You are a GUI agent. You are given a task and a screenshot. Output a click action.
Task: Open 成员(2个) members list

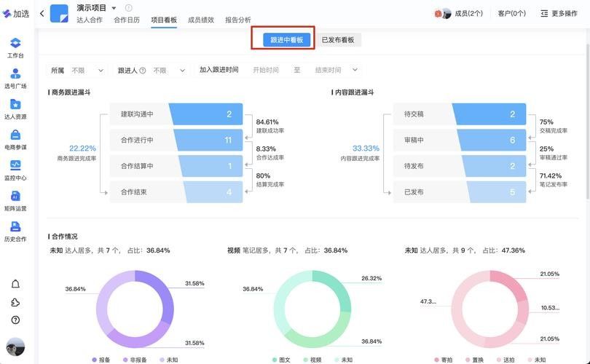coord(468,14)
